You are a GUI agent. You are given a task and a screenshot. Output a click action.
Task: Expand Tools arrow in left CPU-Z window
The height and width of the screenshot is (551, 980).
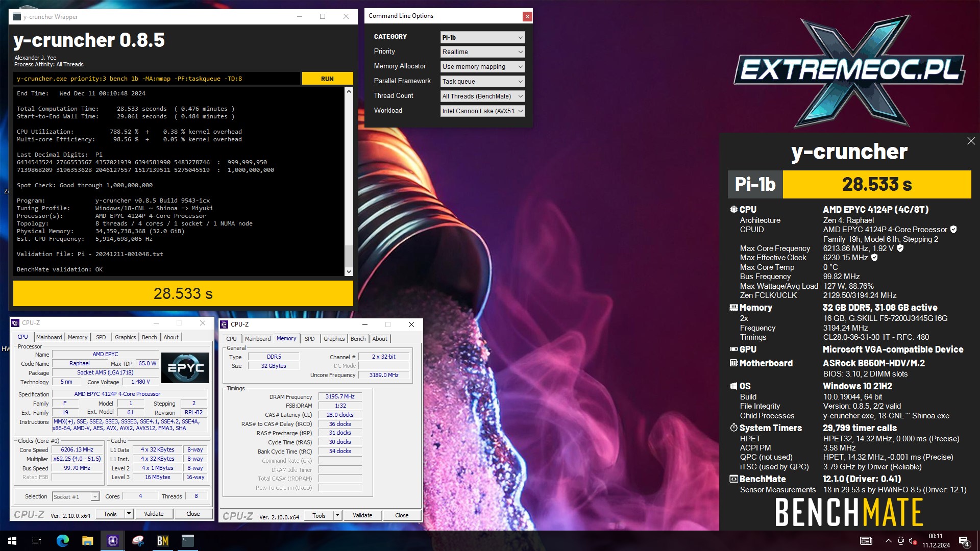(129, 514)
